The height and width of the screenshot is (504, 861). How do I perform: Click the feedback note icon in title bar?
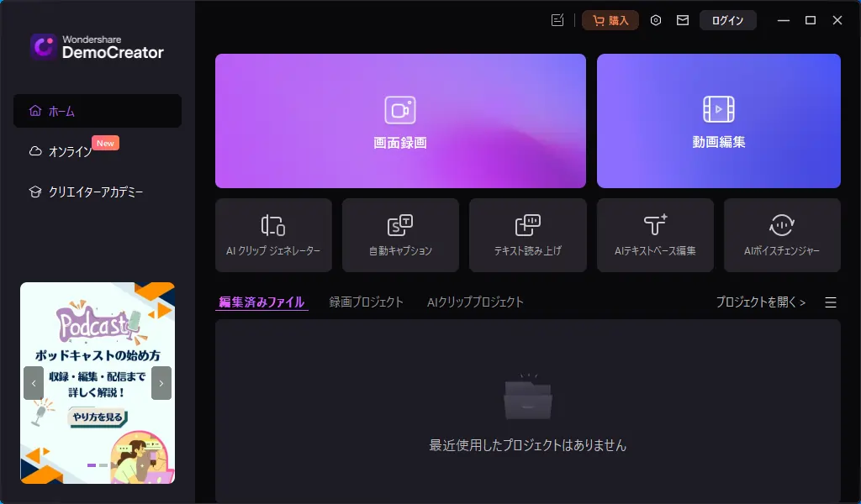point(557,20)
